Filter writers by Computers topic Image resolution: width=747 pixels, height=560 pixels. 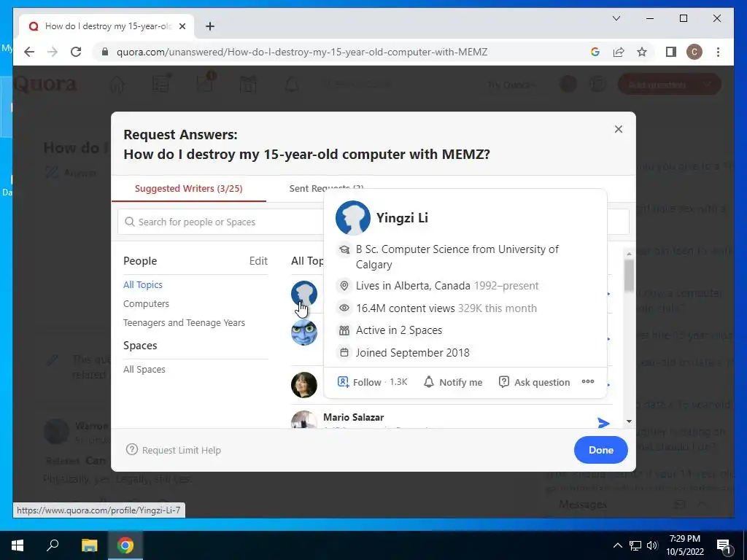[x=146, y=304]
